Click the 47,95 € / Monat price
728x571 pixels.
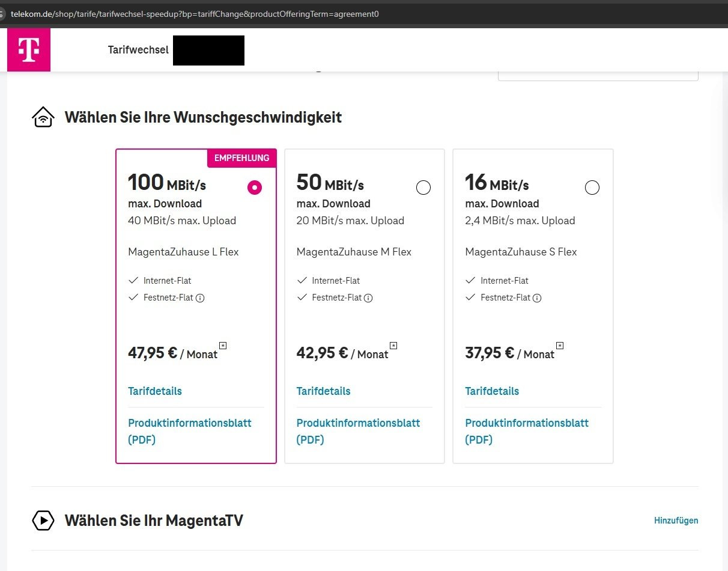pyautogui.click(x=173, y=353)
